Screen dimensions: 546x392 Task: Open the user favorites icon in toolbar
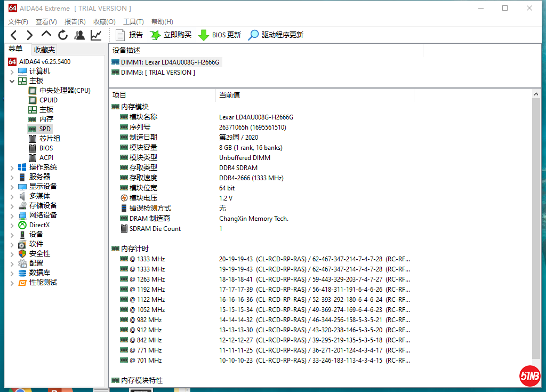click(79, 35)
